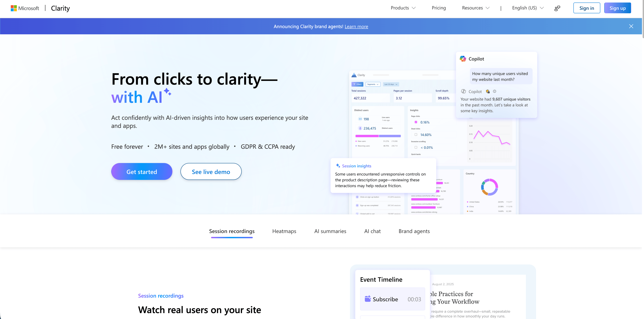The image size is (644, 319).
Task: Open the Brand agents tab
Action: [x=414, y=232]
